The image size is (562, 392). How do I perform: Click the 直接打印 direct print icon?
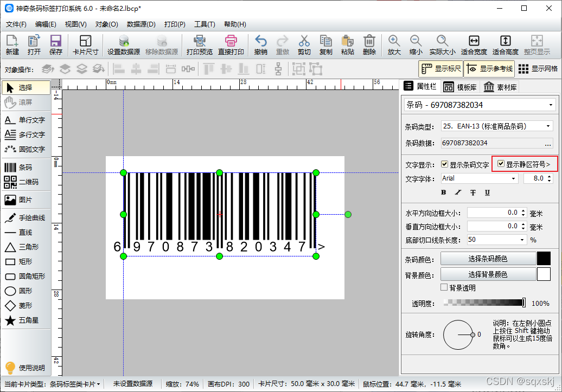pyautogui.click(x=231, y=45)
